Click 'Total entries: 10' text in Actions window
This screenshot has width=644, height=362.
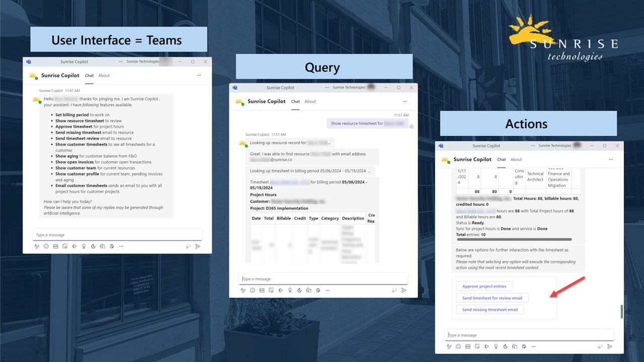coord(471,235)
